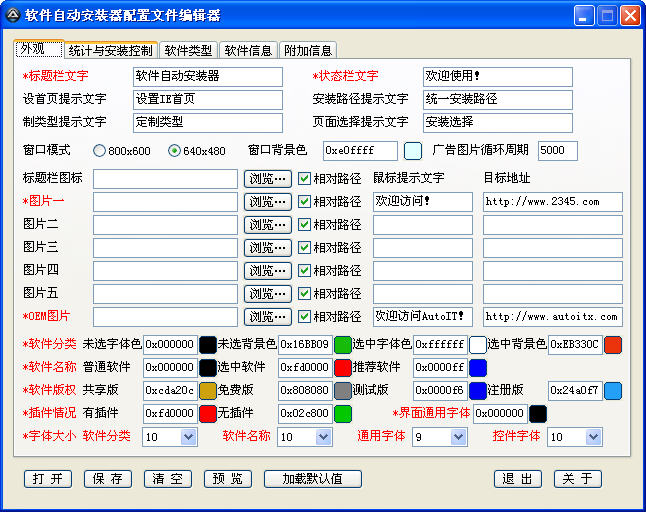Browse for the 图片二 file

[x=268, y=225]
